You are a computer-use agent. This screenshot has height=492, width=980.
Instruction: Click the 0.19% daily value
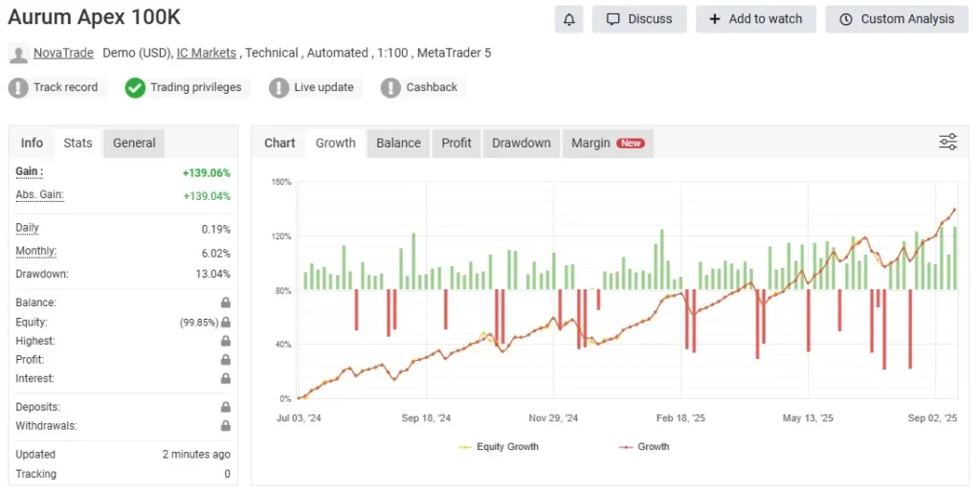(x=215, y=230)
